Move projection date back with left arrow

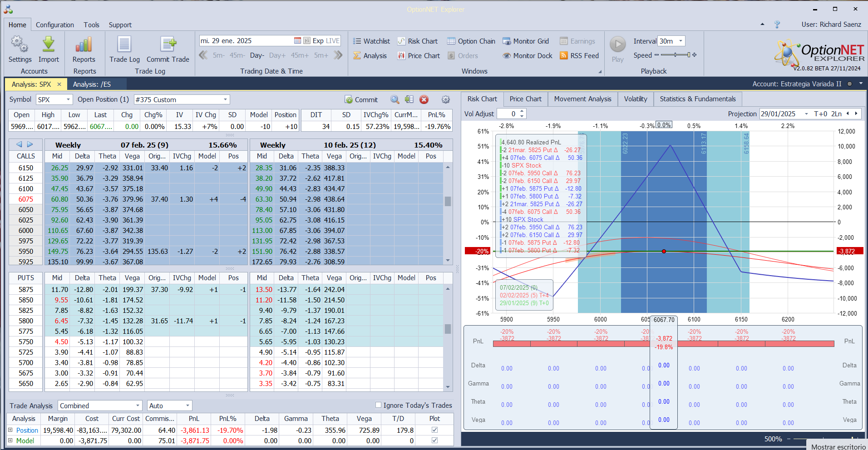coord(848,114)
